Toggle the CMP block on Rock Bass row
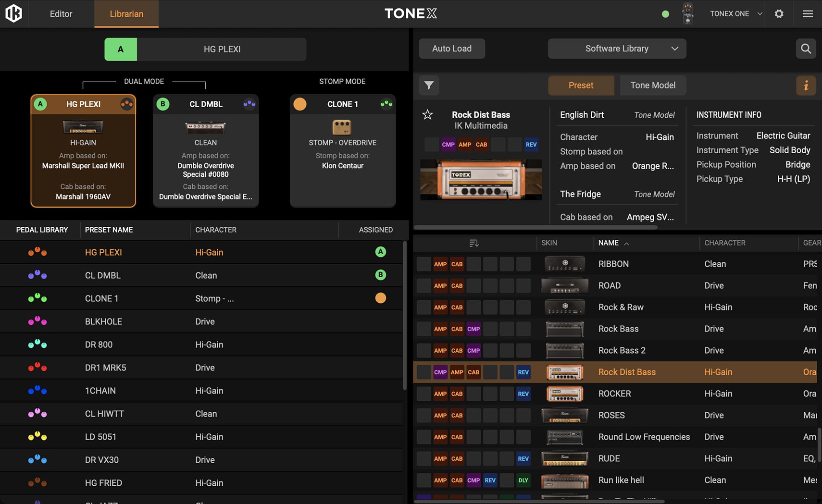 coord(473,329)
